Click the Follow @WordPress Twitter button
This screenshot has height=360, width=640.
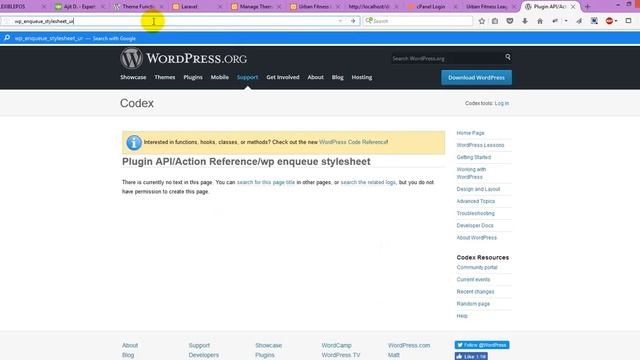(x=482, y=345)
